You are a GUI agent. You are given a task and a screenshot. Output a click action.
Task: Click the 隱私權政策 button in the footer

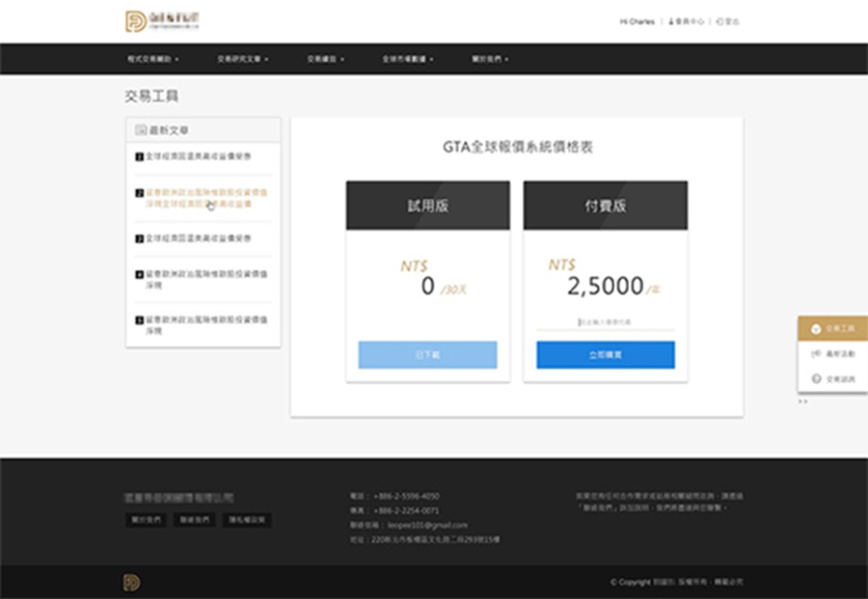(x=247, y=520)
